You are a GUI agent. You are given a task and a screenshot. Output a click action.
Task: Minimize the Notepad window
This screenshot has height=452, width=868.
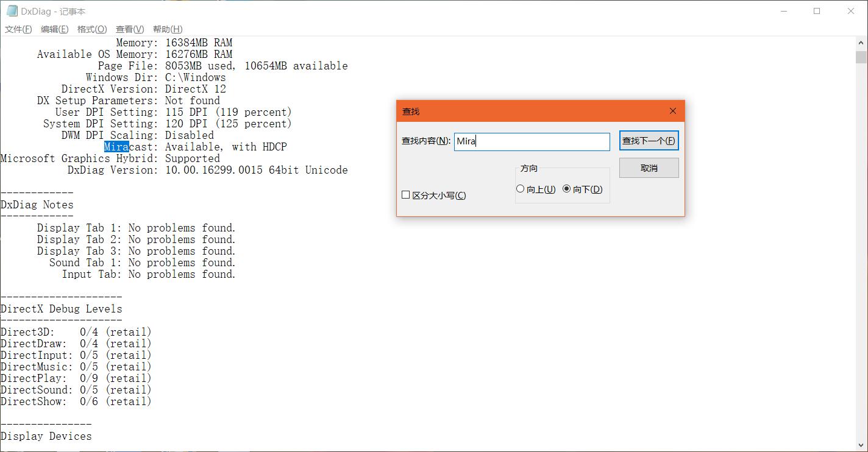(x=783, y=11)
